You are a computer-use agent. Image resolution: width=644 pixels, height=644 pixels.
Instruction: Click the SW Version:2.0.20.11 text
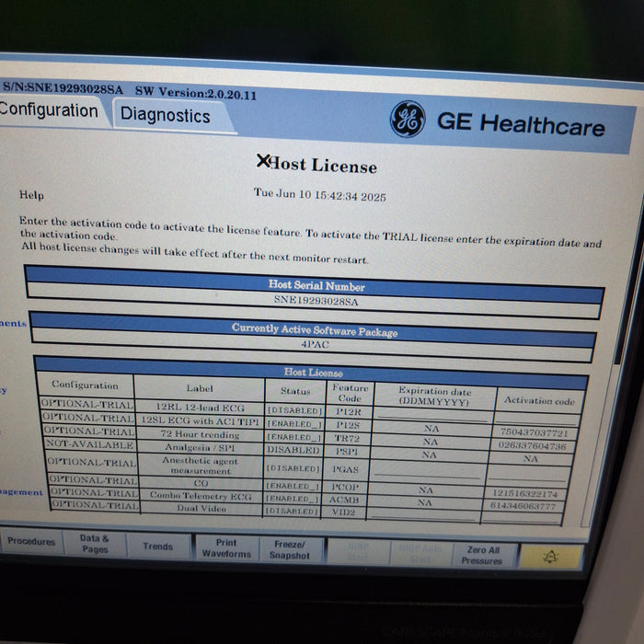coord(195,92)
